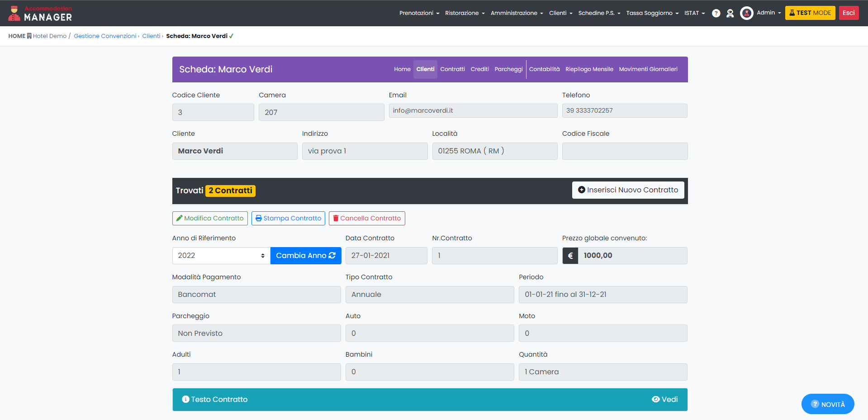Follow the Gestione Convenzioni breadcrumb link
The image size is (868, 420).
coord(105,36)
